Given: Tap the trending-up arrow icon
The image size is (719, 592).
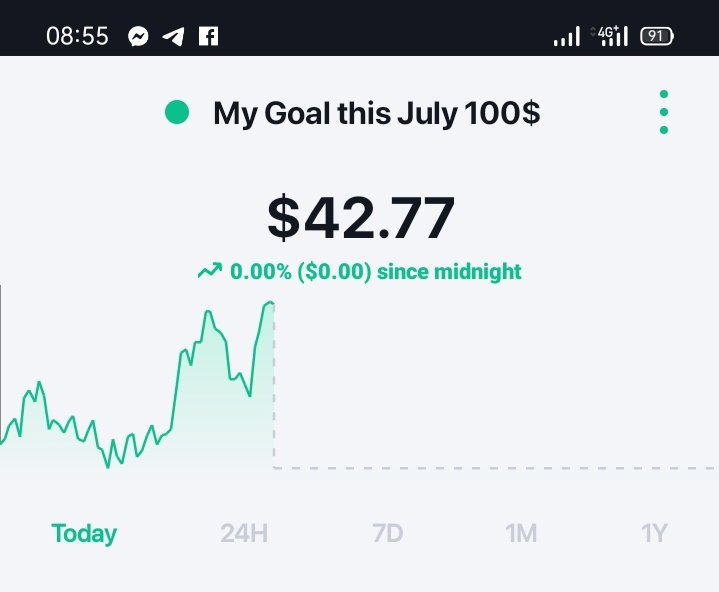Looking at the screenshot, I should coord(210,271).
